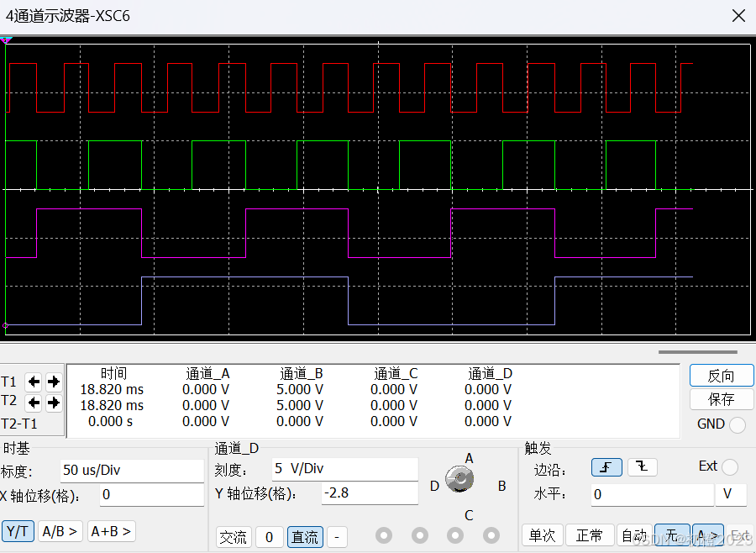Shift cursor T2 left using its arrow

(x=34, y=402)
